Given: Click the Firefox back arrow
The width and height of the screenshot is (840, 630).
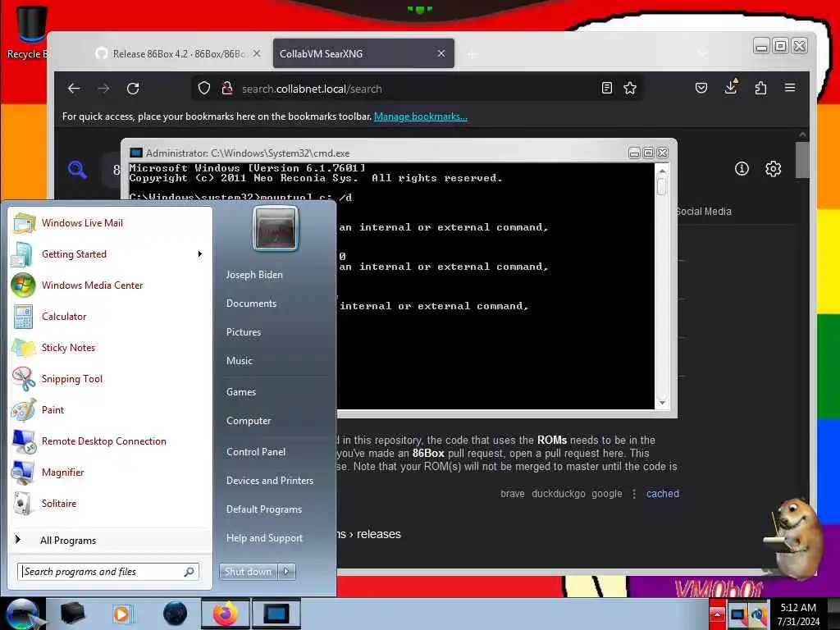Looking at the screenshot, I should pyautogui.click(x=74, y=89).
